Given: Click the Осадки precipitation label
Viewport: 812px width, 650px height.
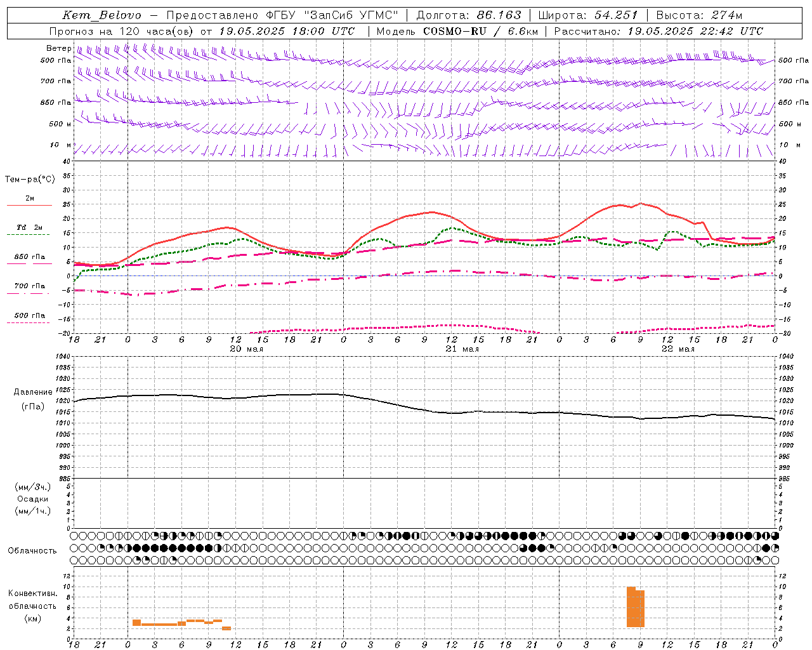Looking at the screenshot, I should point(32,499).
